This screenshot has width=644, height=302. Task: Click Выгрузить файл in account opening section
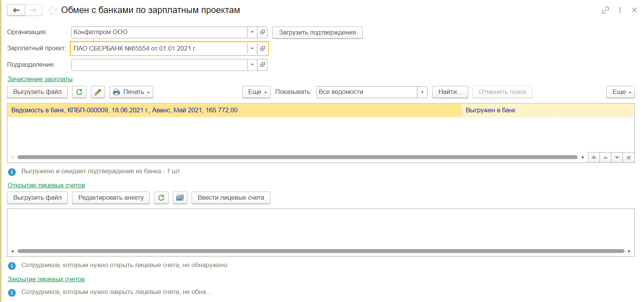pos(38,198)
